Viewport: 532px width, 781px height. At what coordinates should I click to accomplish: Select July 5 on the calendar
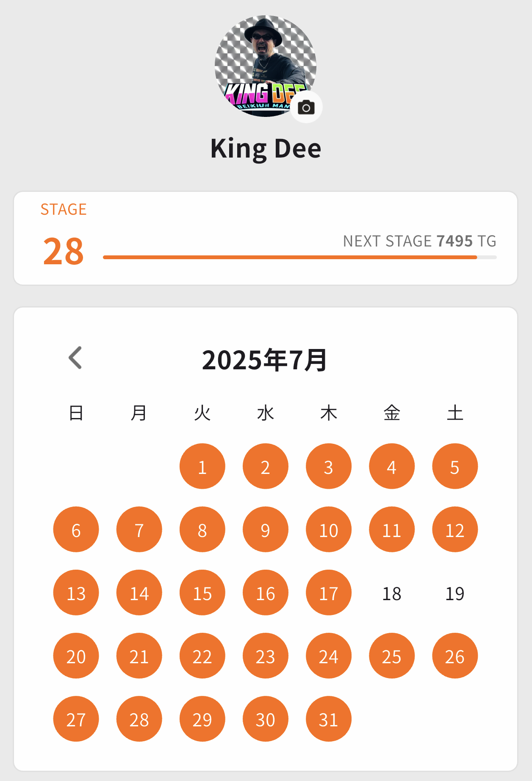pyautogui.click(x=454, y=466)
